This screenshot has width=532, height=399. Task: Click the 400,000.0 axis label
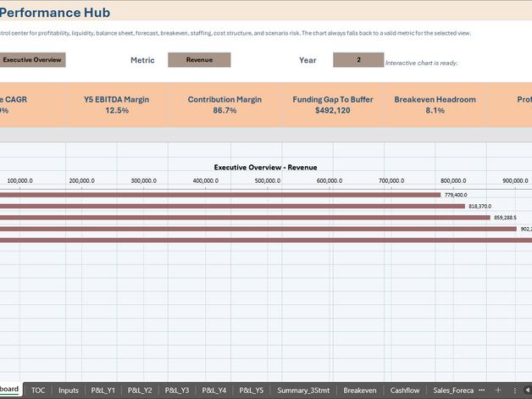206,180
